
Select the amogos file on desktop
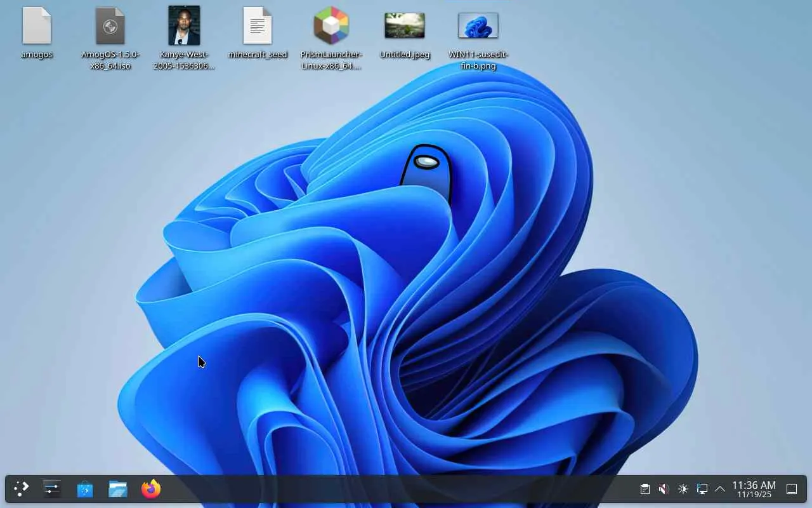(x=36, y=26)
